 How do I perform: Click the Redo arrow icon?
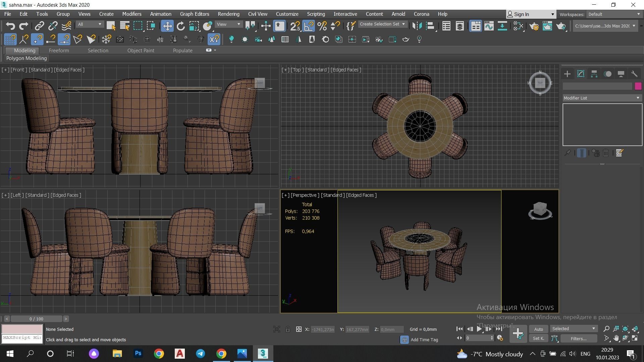23,26
